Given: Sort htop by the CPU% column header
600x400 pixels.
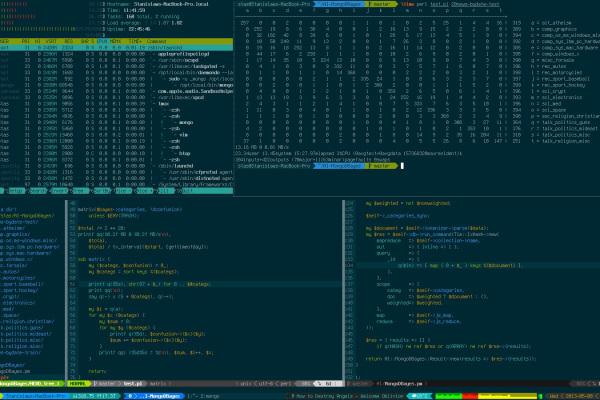Looking at the screenshot, I should tap(102, 41).
